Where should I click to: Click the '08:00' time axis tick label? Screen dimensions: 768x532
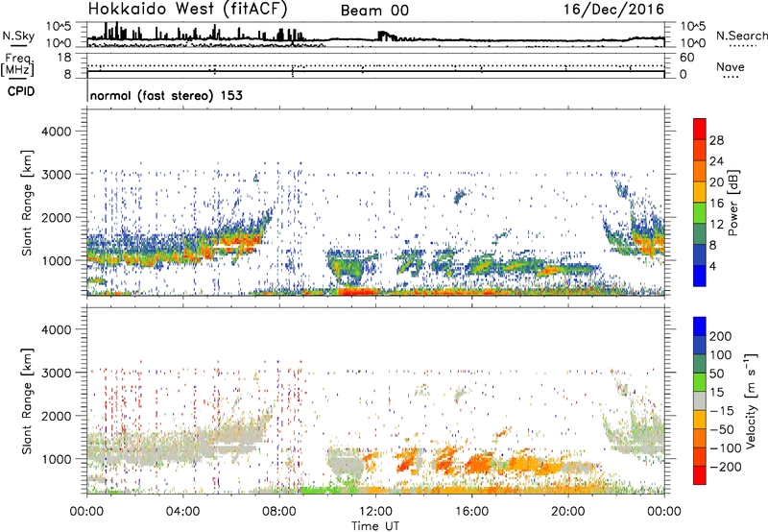point(279,512)
